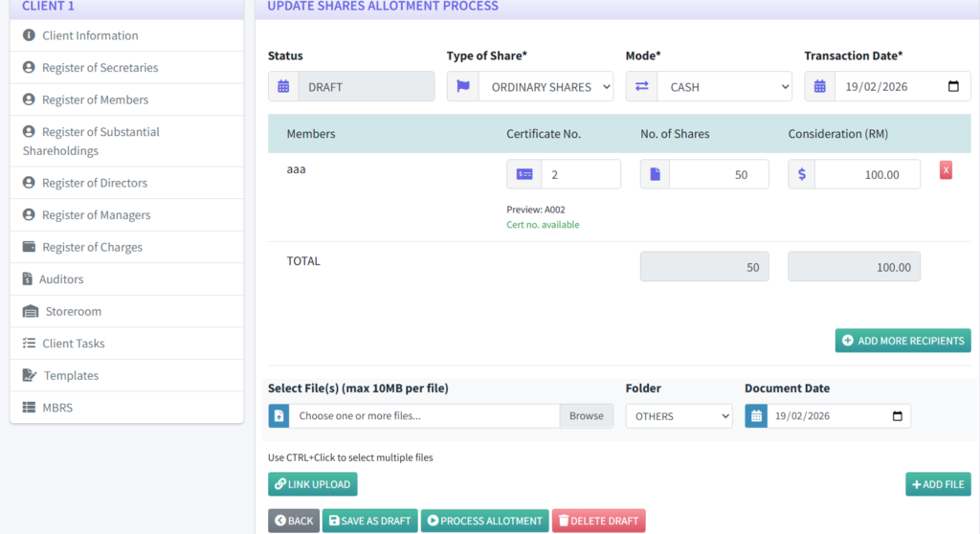Open Register of Members in sidebar
Image resolution: width=980 pixels, height=534 pixels.
click(x=95, y=100)
